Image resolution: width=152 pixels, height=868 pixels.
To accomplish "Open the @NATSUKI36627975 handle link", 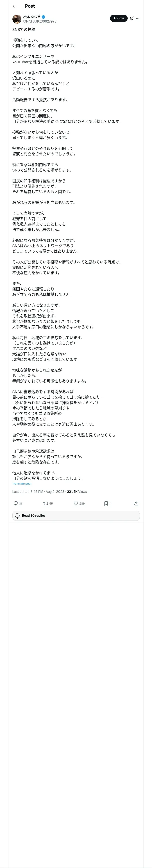I will tap(39, 21).
